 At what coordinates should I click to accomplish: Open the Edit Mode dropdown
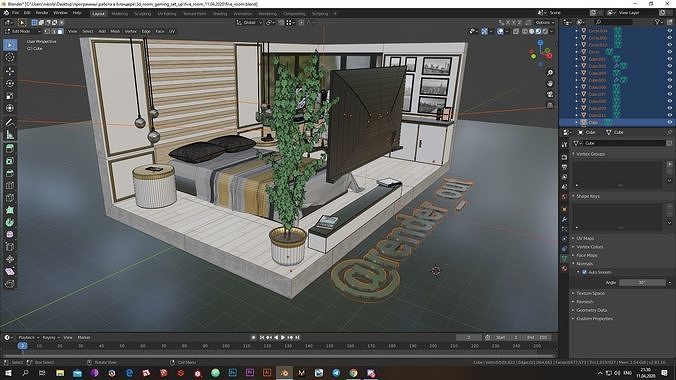click(22, 31)
